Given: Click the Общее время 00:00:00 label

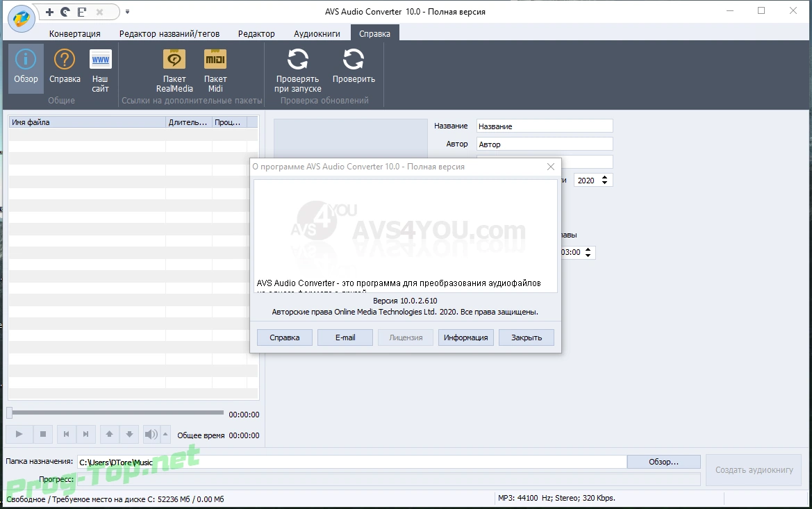Looking at the screenshot, I should click(x=218, y=435).
